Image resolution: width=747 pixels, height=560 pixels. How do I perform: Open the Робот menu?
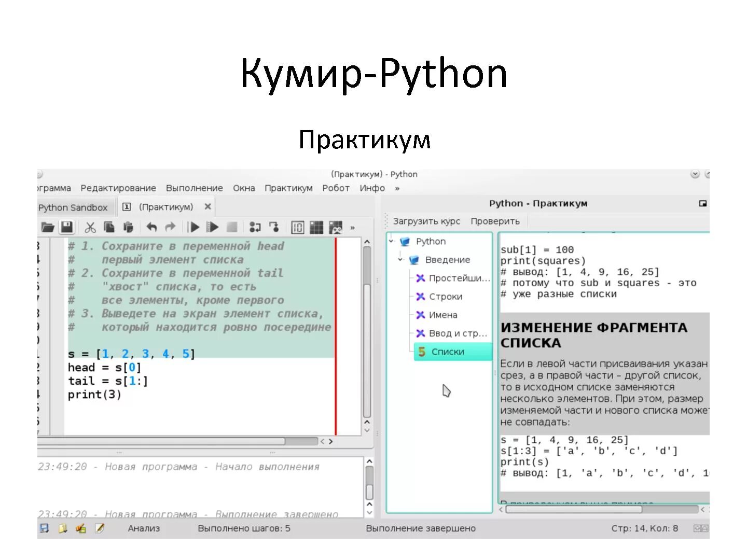click(x=336, y=188)
